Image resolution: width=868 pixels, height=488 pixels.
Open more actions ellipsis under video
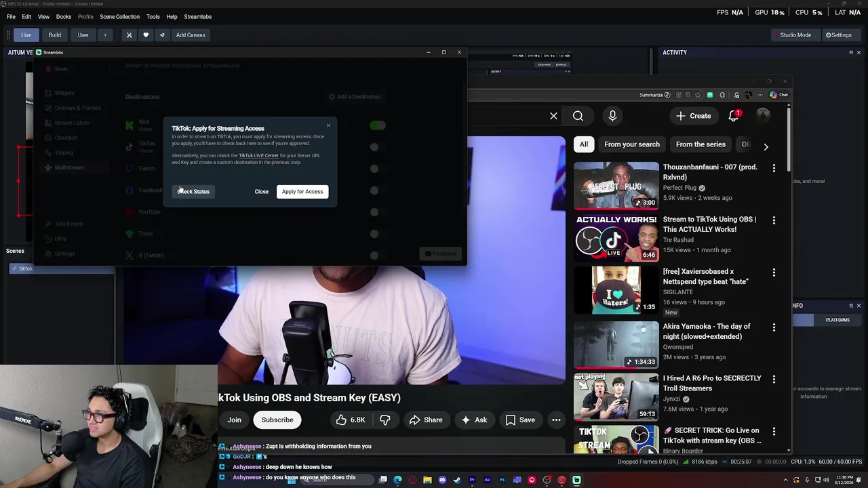pos(556,420)
